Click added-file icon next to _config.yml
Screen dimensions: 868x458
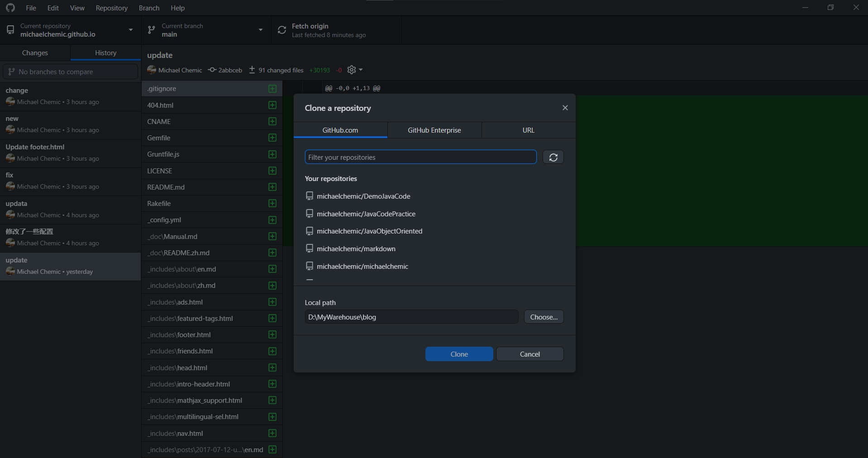pos(272,220)
